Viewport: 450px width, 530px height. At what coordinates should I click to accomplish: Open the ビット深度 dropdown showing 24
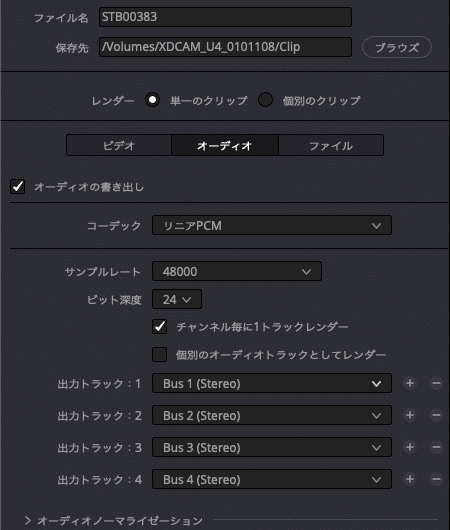tap(177, 299)
